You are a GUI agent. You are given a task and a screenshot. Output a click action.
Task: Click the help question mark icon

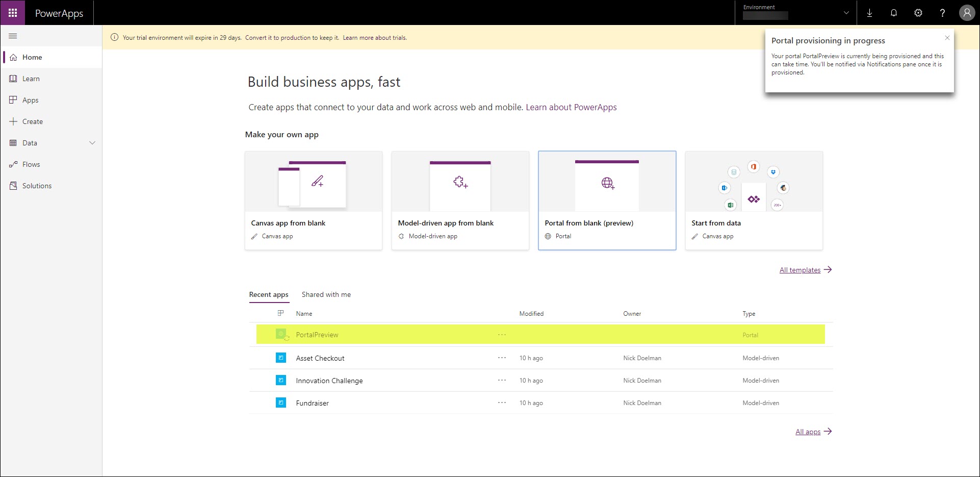[942, 13]
